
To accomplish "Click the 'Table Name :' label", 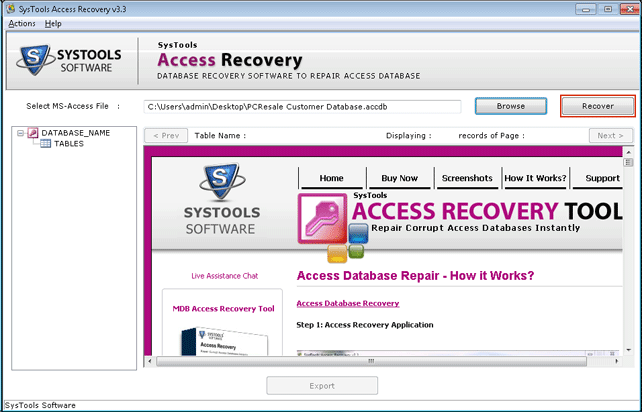I will click(x=220, y=136).
